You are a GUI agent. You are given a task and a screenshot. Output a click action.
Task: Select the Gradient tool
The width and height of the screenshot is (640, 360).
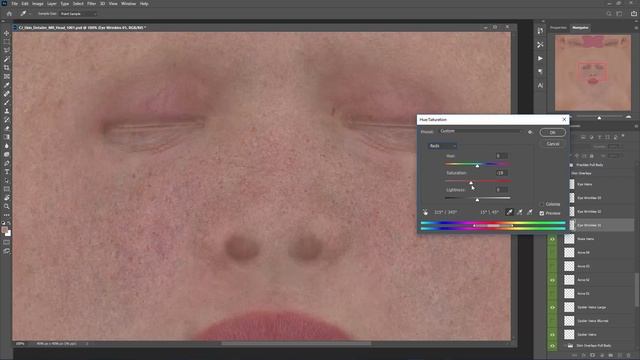[x=7, y=137]
